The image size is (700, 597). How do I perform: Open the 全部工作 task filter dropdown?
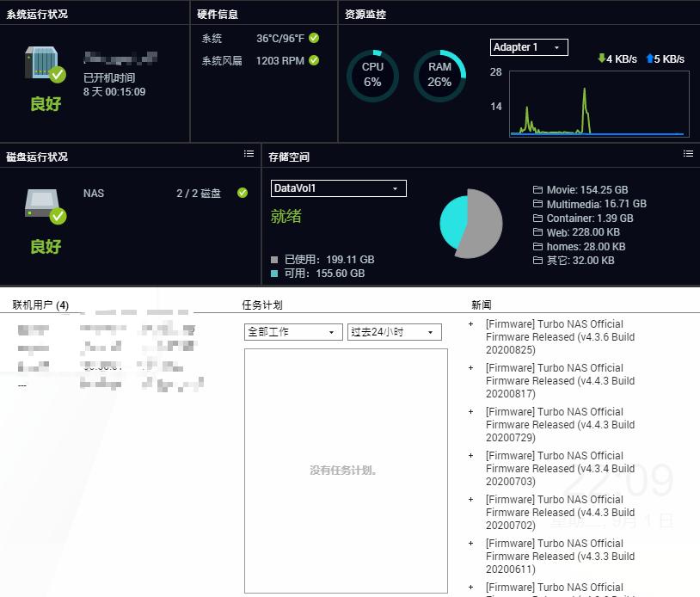pyautogui.click(x=293, y=332)
